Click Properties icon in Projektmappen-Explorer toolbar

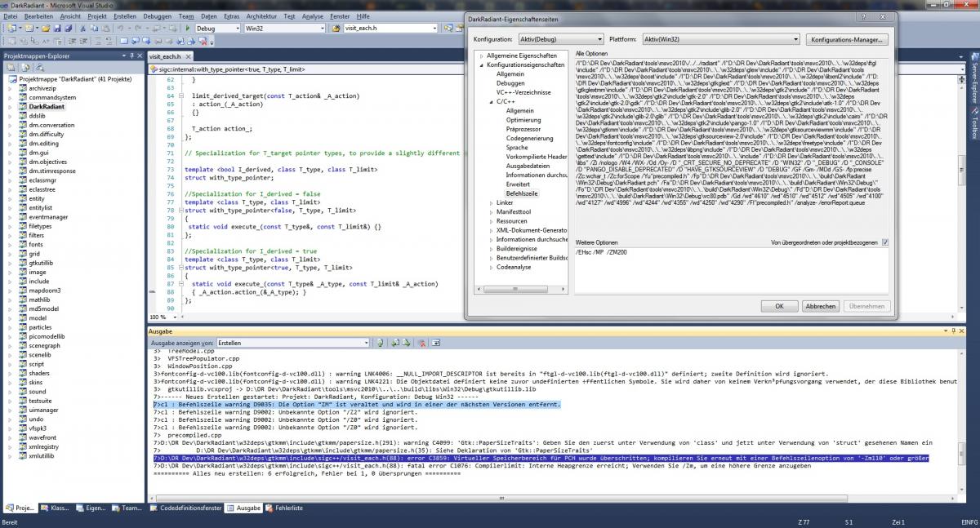[x=11, y=67]
